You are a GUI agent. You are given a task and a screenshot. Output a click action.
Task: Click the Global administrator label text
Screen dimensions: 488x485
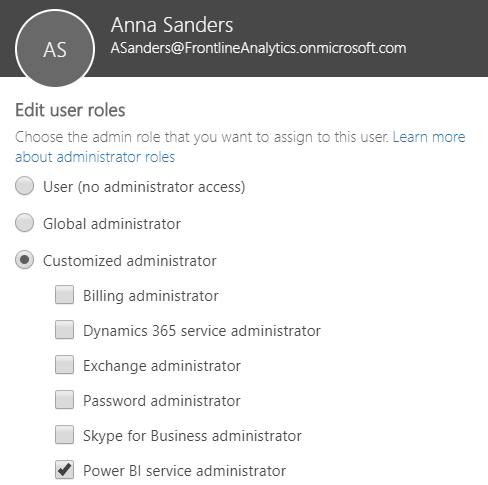(x=112, y=224)
